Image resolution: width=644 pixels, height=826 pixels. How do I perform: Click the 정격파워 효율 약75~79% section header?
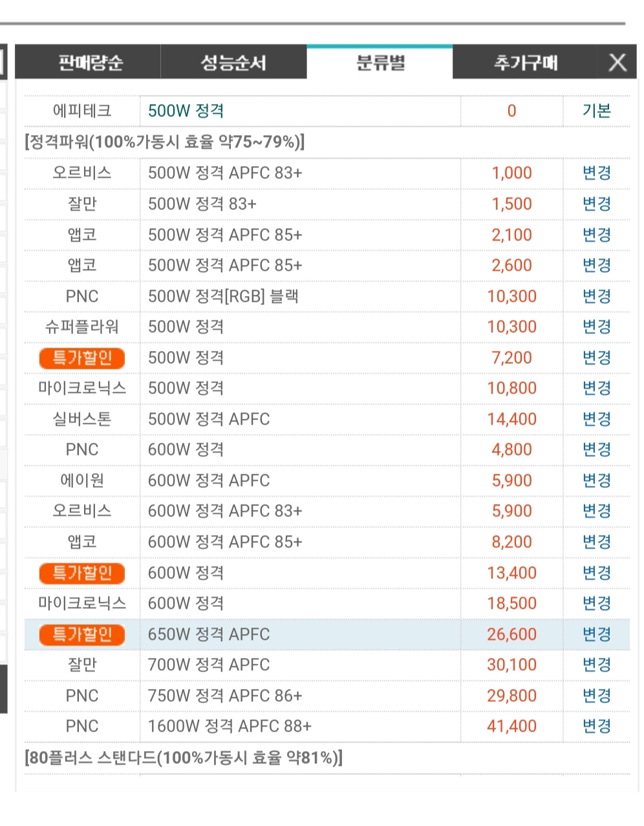(x=165, y=142)
